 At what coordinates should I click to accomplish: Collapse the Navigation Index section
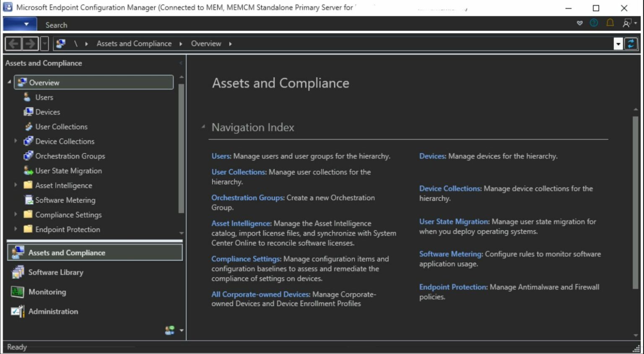203,127
